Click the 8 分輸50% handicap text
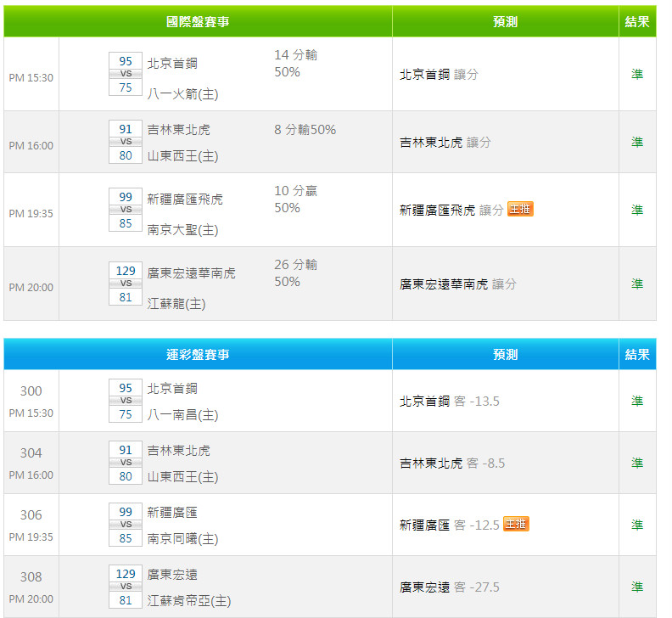672x618 pixels. click(x=305, y=130)
